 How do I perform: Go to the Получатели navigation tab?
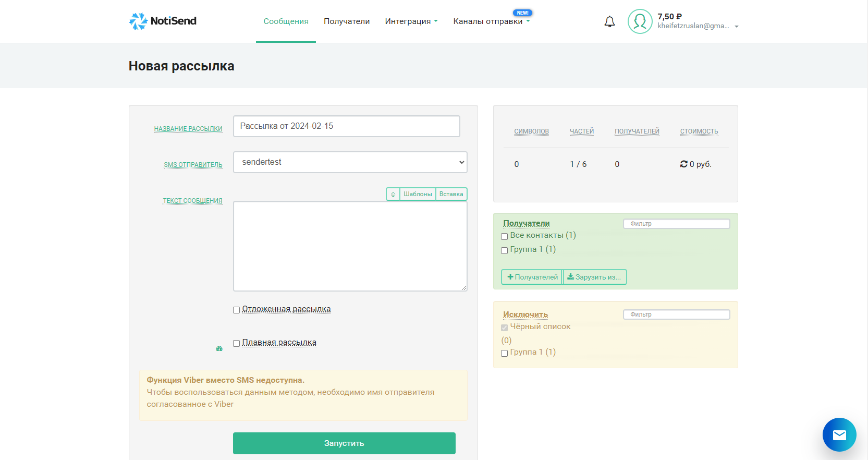pyautogui.click(x=347, y=21)
